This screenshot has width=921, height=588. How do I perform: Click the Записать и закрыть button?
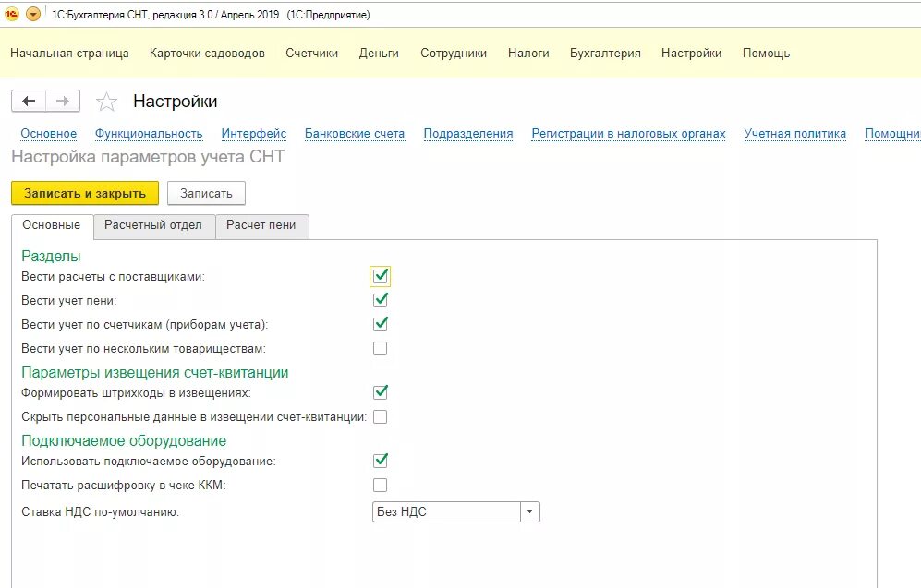tap(85, 193)
